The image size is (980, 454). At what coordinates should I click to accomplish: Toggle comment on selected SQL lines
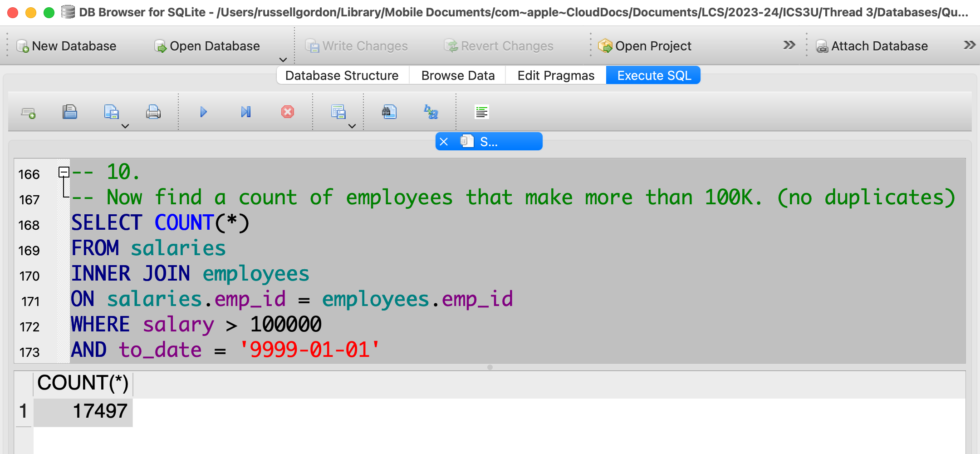(481, 112)
